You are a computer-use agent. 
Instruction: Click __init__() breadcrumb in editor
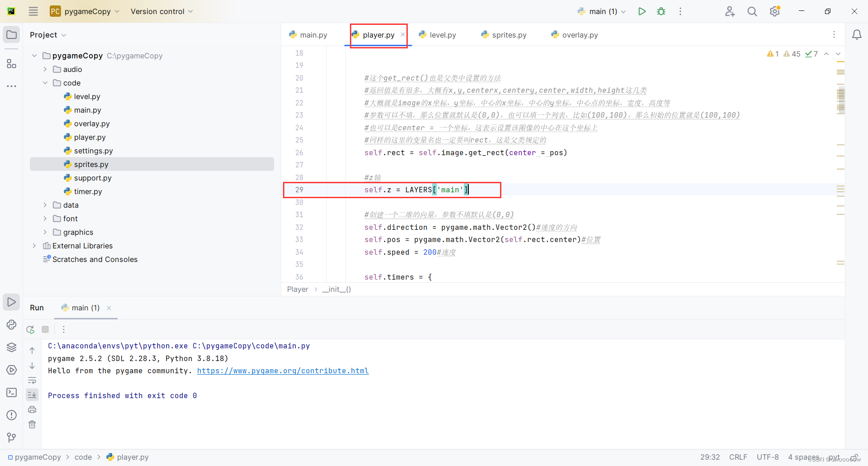(x=336, y=289)
